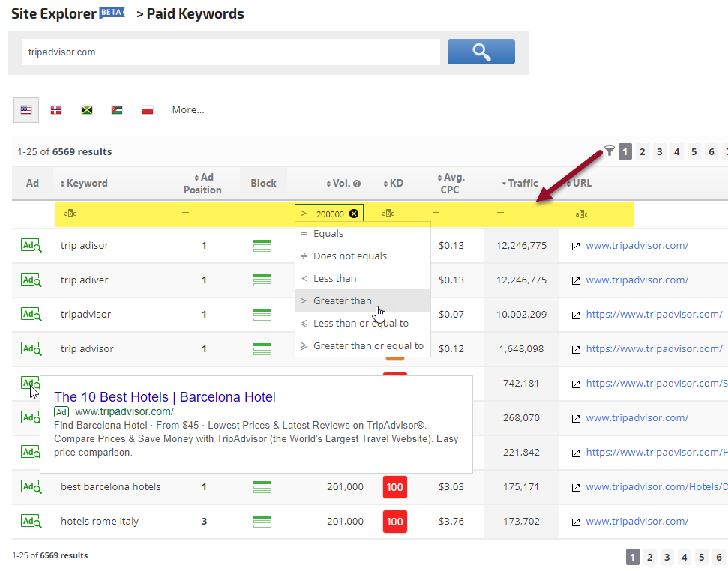
Task: Open the Keyword filter operator selector
Action: tap(69, 214)
